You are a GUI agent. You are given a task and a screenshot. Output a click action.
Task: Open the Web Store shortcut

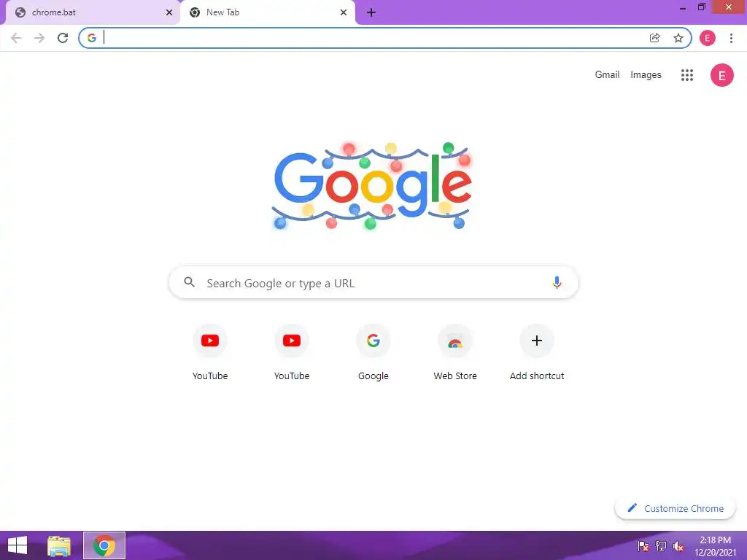click(455, 352)
